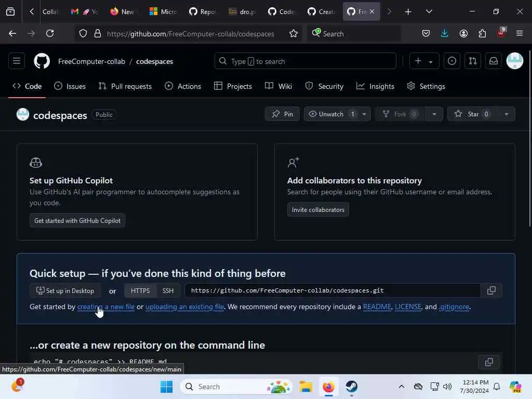Image resolution: width=532 pixels, height=399 pixels.
Task: Open the Pocket save icon
Action: coord(426,33)
